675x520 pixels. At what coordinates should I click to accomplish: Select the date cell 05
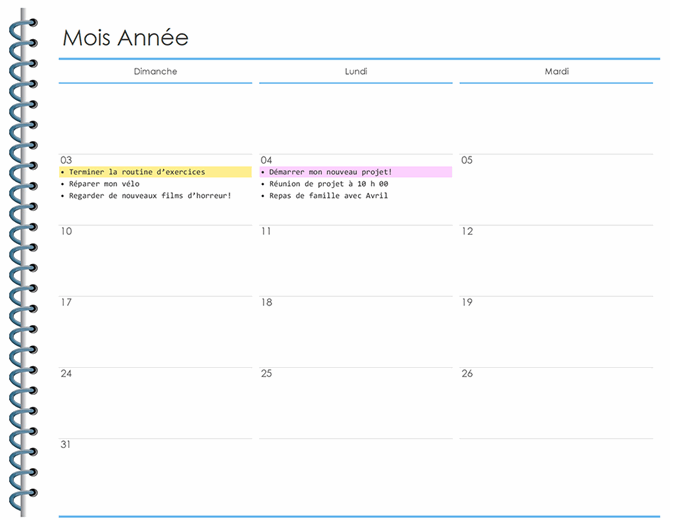pyautogui.click(x=467, y=160)
